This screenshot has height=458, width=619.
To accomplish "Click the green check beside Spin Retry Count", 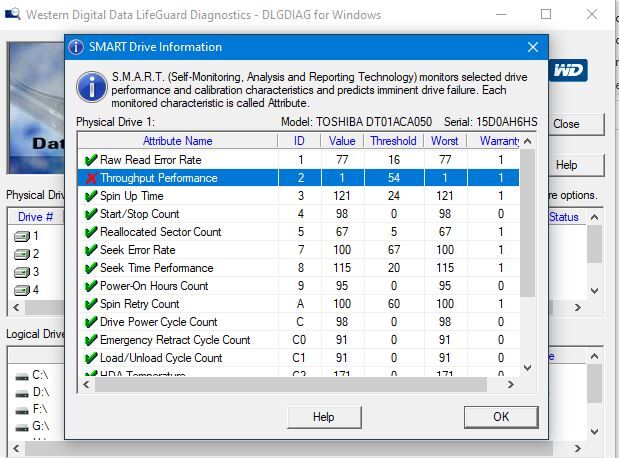I will [x=91, y=304].
